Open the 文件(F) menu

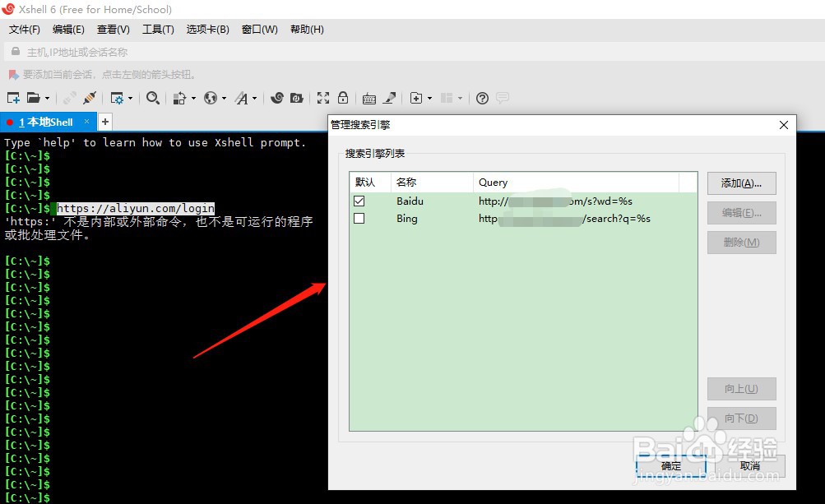pyautogui.click(x=24, y=30)
